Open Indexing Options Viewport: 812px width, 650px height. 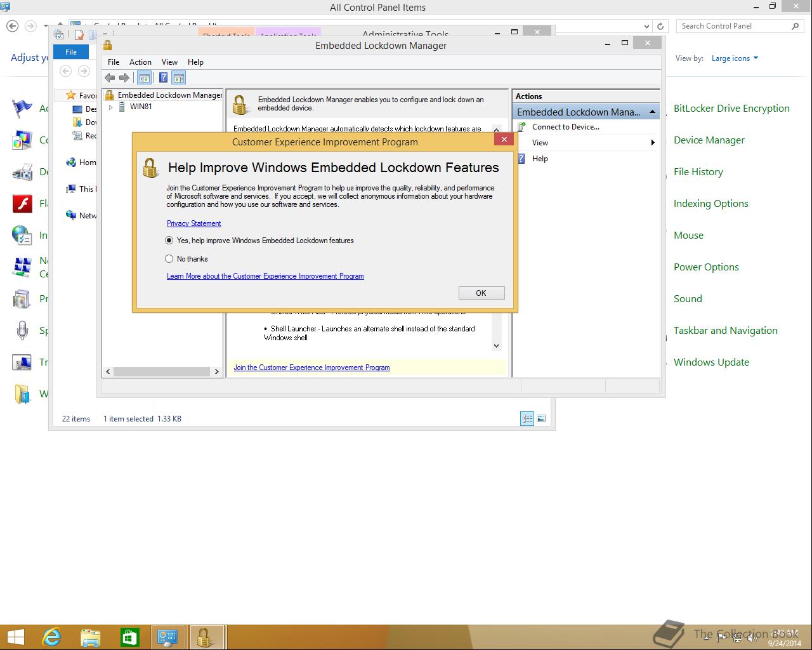click(x=710, y=204)
